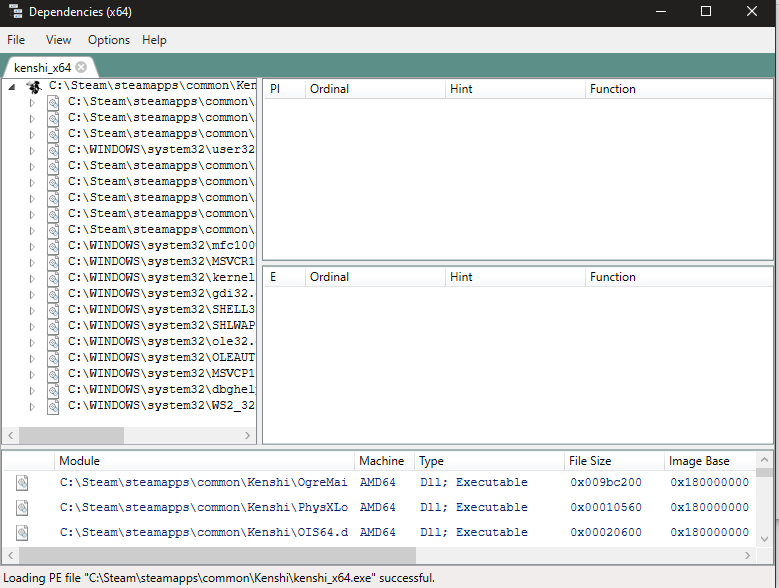Screen dimensions: 779x588
Task: Click the Ordinal header in imports list
Action: coord(375,89)
